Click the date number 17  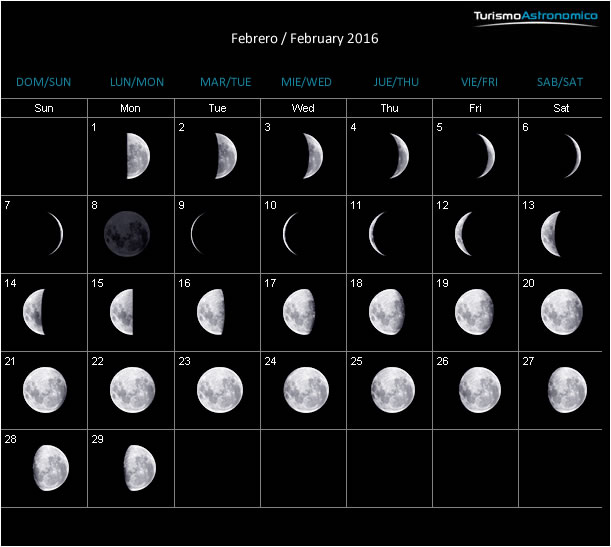pos(270,283)
